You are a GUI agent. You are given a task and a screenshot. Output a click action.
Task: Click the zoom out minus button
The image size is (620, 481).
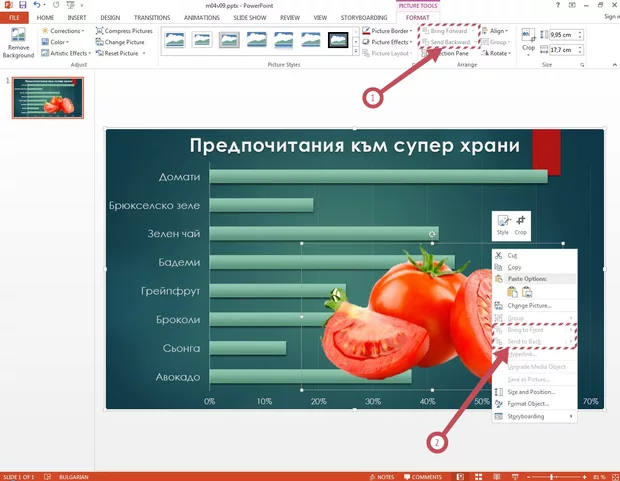pos(527,477)
